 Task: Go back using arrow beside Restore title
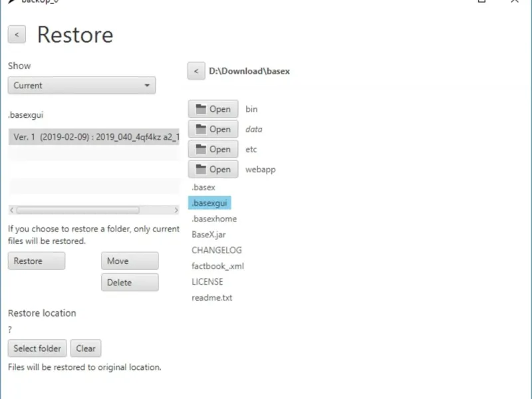[17, 35]
